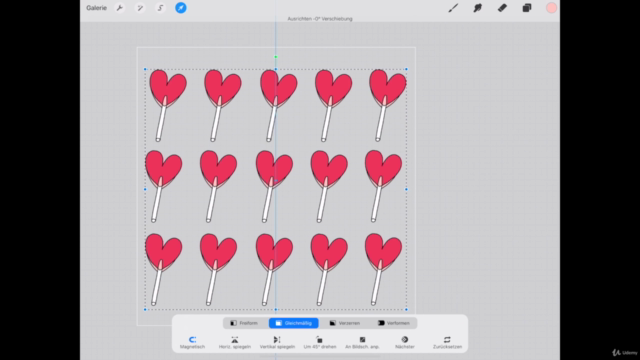Toggle the Magnetisch snapping option
Image resolution: width=640 pixels, height=360 pixels.
point(192,342)
